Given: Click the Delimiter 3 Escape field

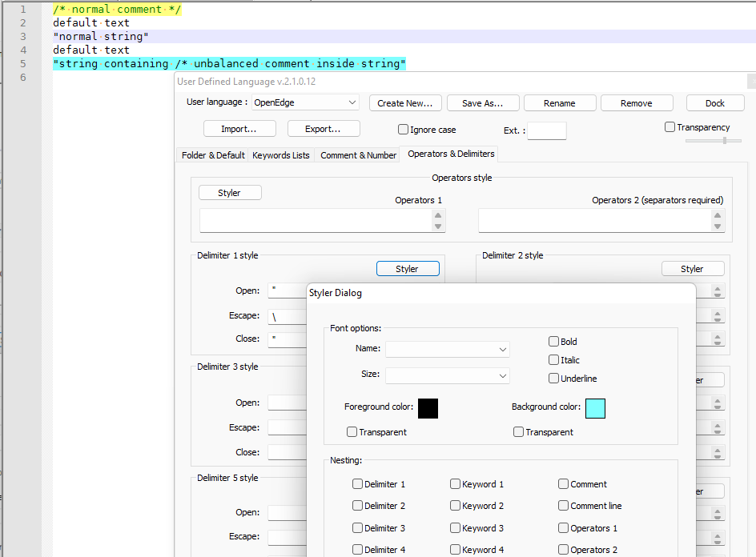Looking at the screenshot, I should click(288, 428).
